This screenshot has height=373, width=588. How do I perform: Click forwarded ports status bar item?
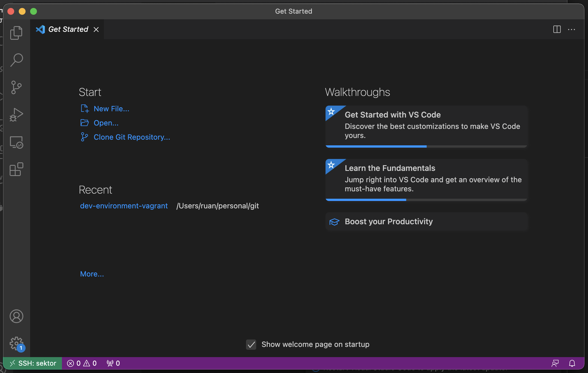(x=113, y=363)
